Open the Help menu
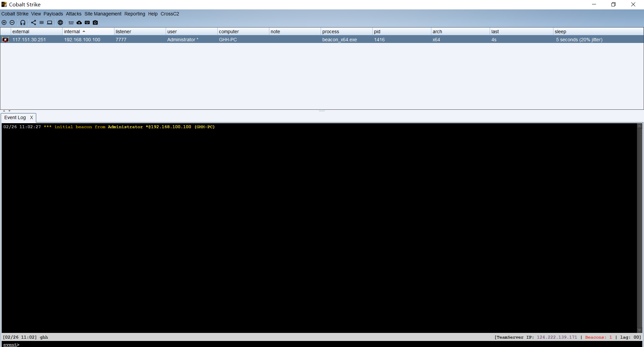 (x=153, y=14)
